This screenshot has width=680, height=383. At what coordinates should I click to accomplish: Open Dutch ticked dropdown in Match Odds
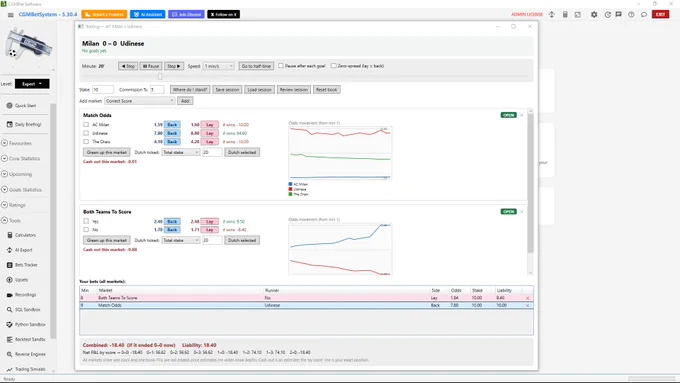coord(180,152)
